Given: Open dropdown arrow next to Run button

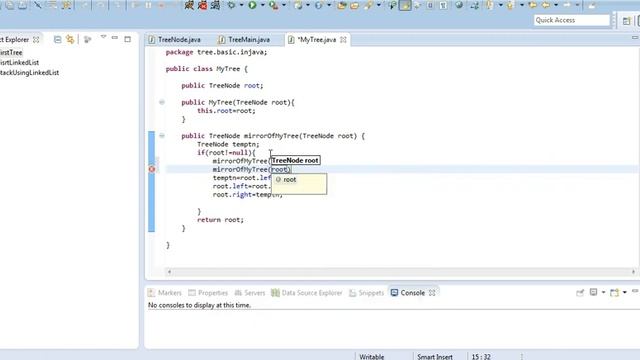Looking at the screenshot, I should 262,5.
